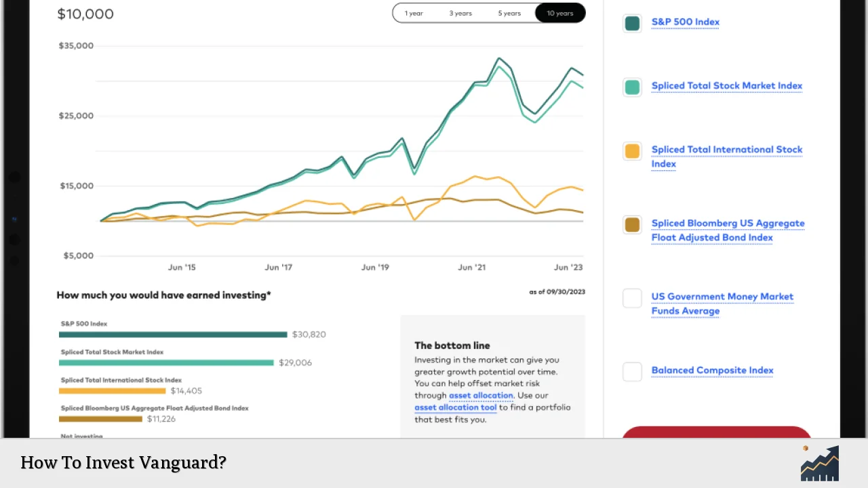868x488 pixels.
Task: Open the Spliced Total International Stock Index link
Action: [x=726, y=157]
